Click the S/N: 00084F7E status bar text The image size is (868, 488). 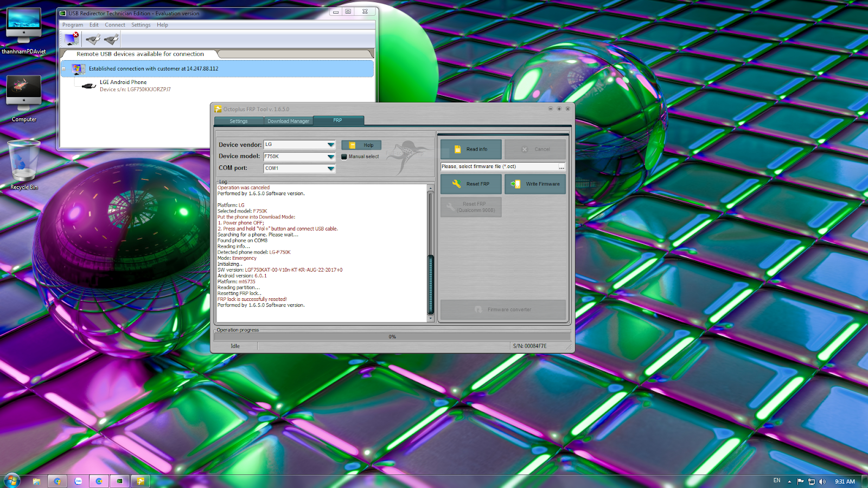point(530,346)
